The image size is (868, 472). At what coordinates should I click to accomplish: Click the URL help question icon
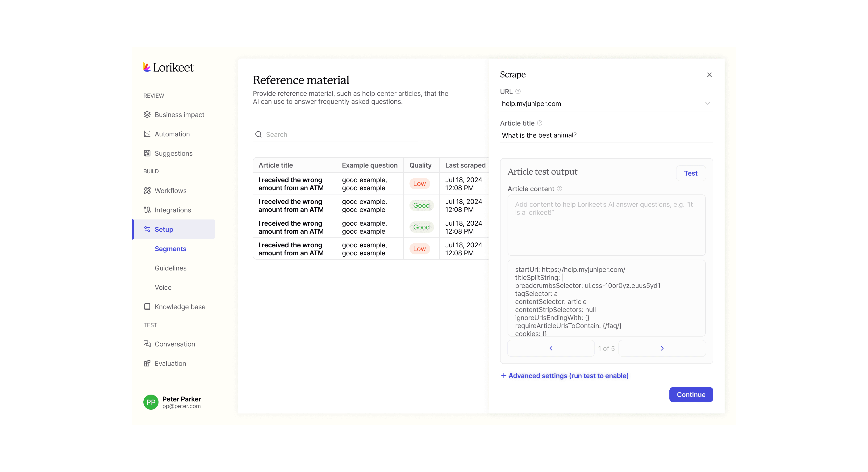pyautogui.click(x=518, y=91)
